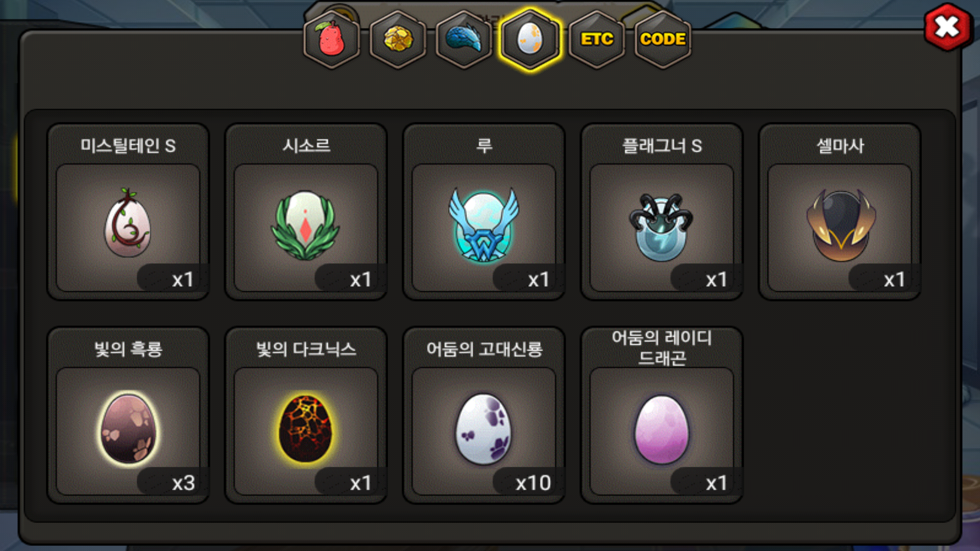Image resolution: width=980 pixels, height=551 pixels.
Task: Click the 셀마사 item name label
Action: tap(840, 146)
